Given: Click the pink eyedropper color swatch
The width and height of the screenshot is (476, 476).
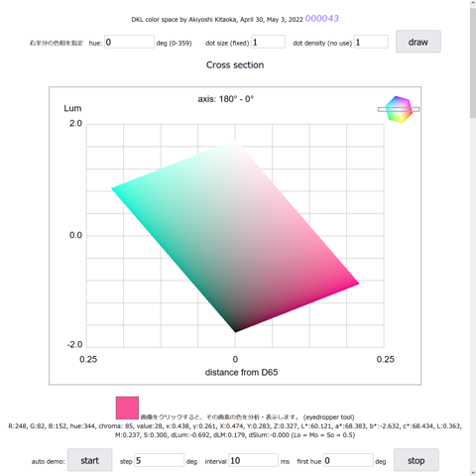Looking at the screenshot, I should tap(127, 408).
